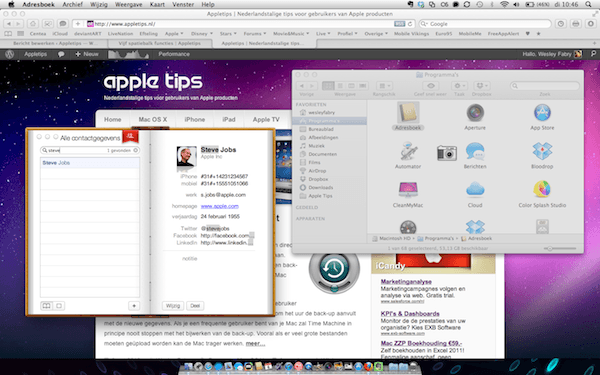Viewport: 600px width, 375px height.
Task: Open the Venster menu
Action: pyautogui.click(x=183, y=5)
